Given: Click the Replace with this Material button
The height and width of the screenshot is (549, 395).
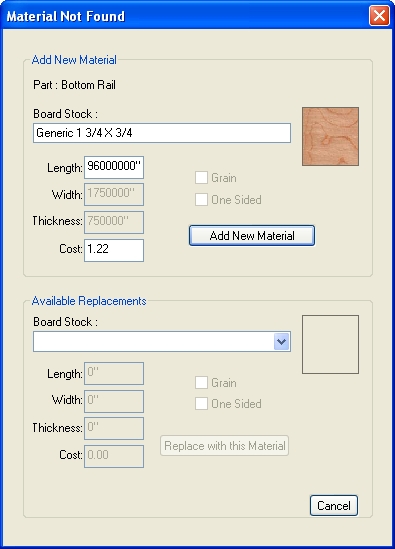Looking at the screenshot, I should 224,446.
